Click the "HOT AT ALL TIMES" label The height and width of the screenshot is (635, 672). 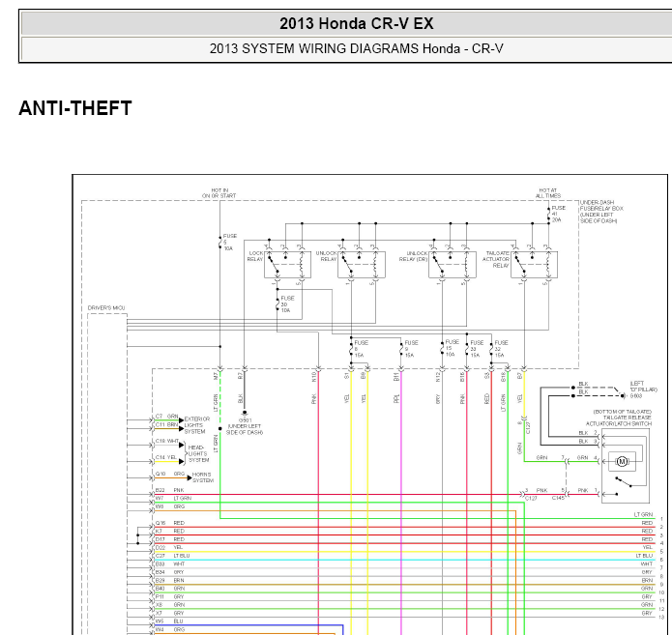click(x=547, y=192)
